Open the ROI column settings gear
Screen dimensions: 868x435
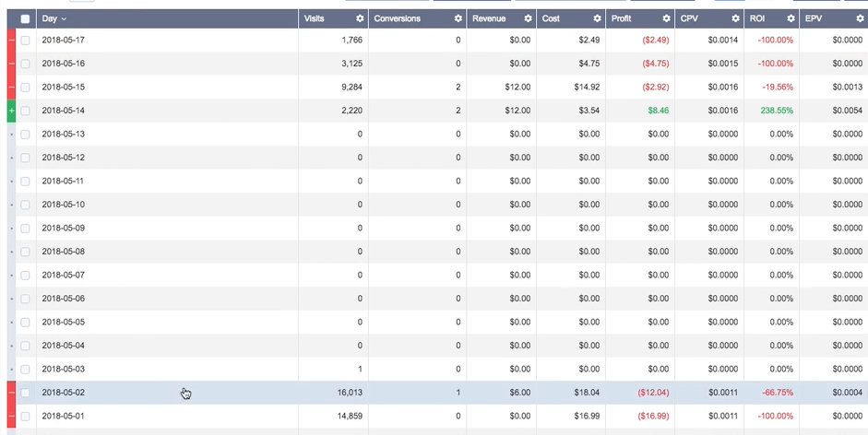point(791,18)
